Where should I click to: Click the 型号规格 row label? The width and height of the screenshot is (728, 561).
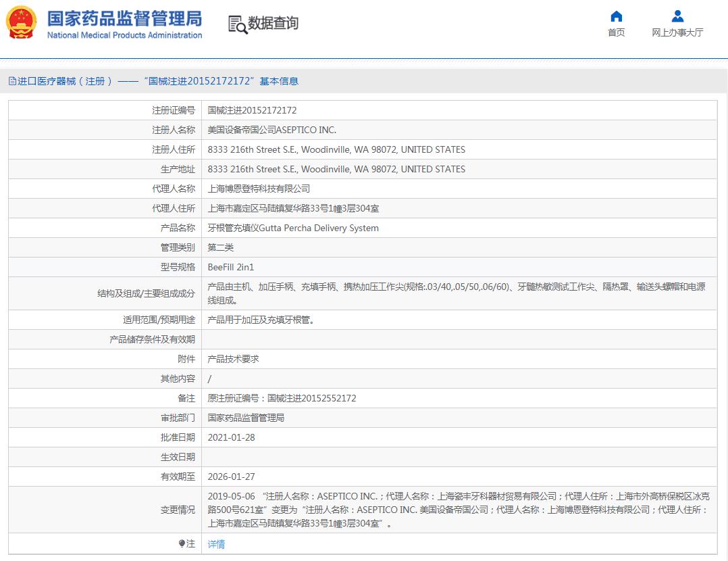pyautogui.click(x=178, y=267)
